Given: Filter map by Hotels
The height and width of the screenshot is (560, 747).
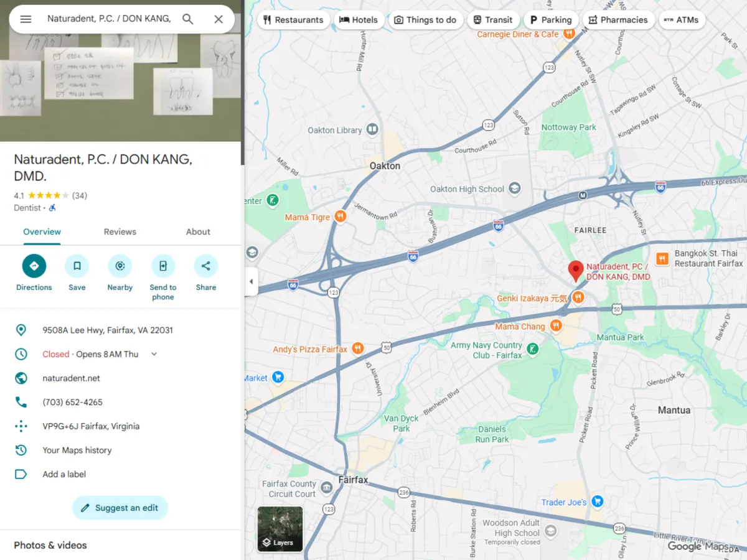Looking at the screenshot, I should (x=359, y=20).
